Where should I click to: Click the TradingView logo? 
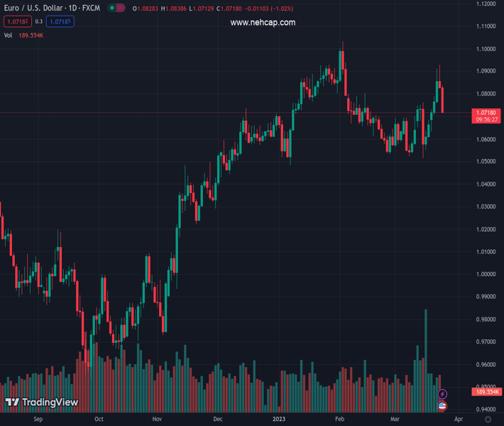pos(42,403)
